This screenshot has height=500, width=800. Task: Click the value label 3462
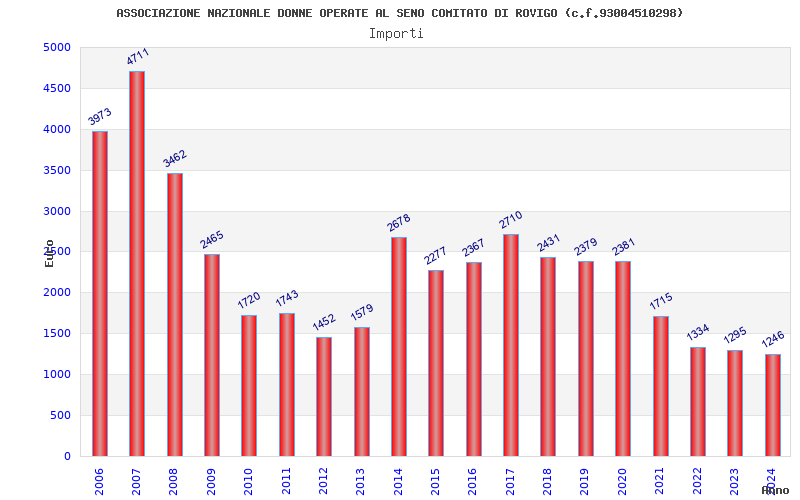click(175, 159)
